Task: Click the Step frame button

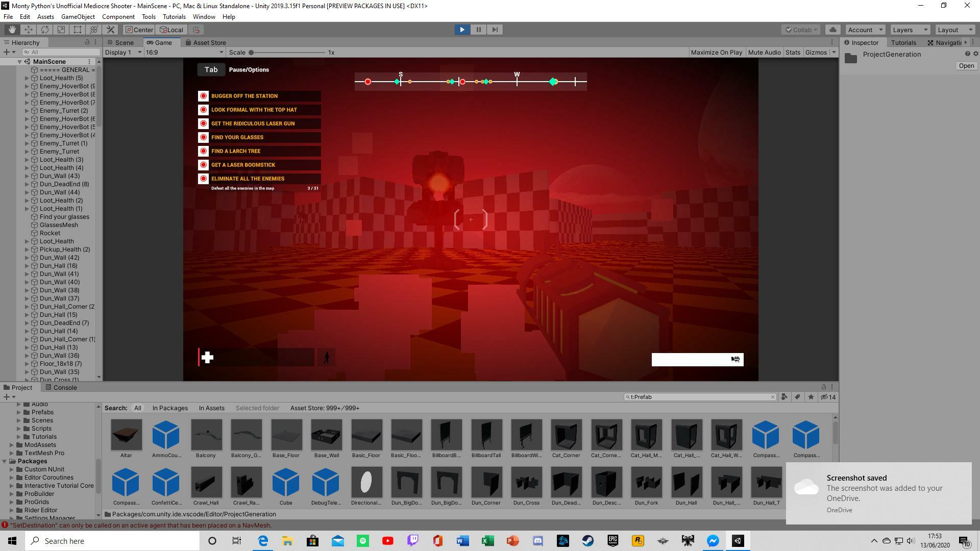Action: click(x=495, y=30)
